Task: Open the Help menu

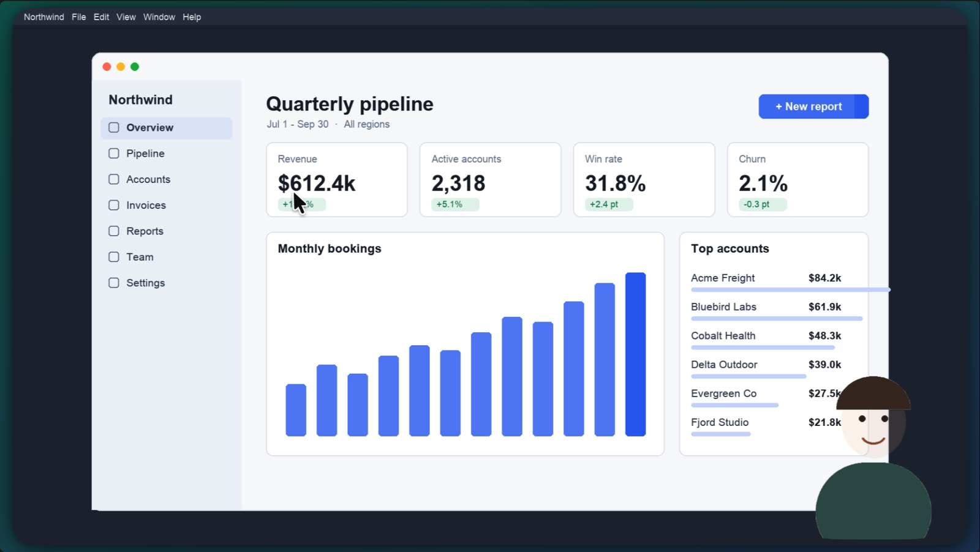Action: coord(192,17)
